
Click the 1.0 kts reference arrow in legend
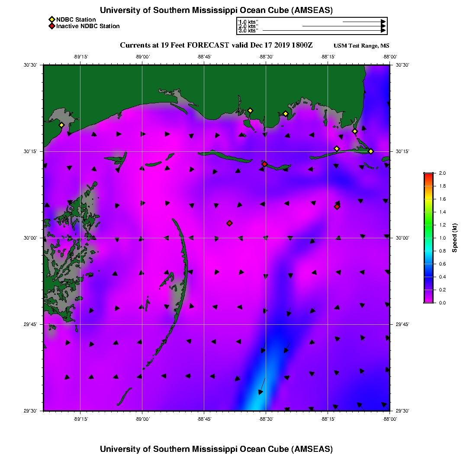coord(363,21)
